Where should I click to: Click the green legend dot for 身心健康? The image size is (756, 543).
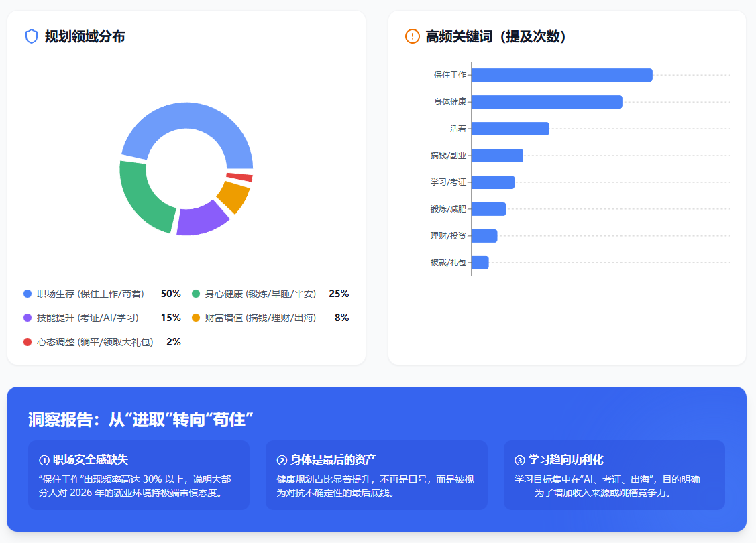pyautogui.click(x=196, y=294)
